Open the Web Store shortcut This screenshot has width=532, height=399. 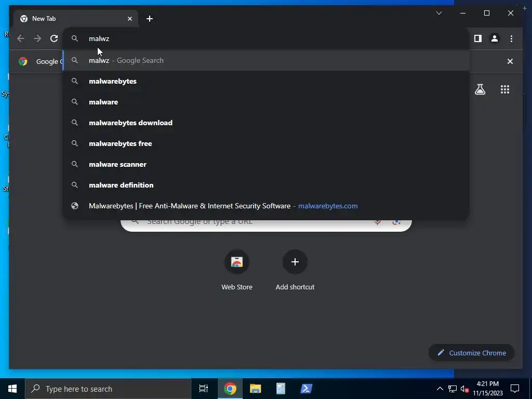(x=237, y=270)
